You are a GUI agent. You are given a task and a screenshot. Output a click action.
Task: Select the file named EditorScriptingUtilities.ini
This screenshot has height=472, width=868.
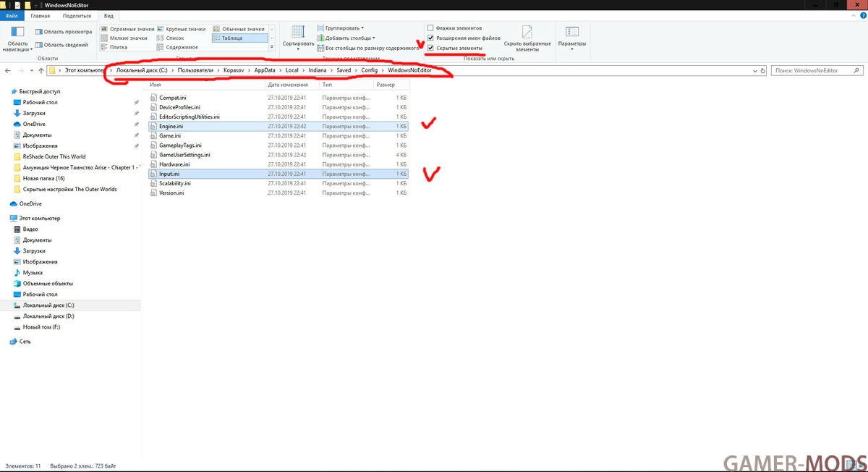click(x=190, y=117)
